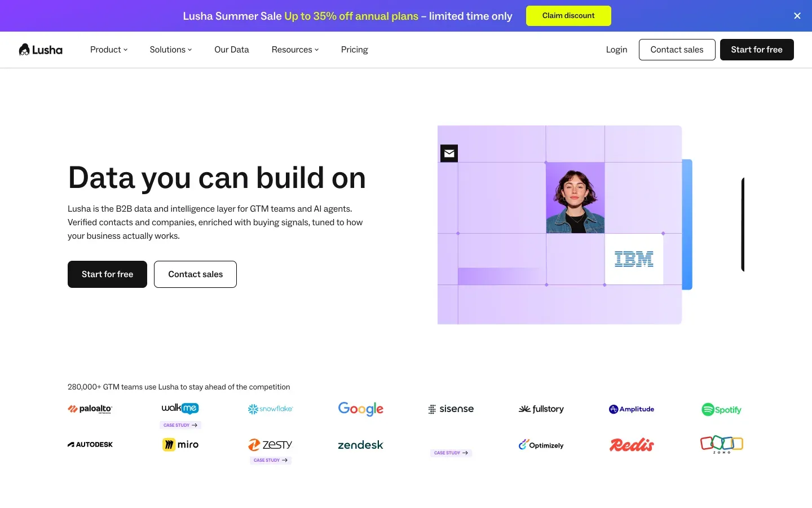Click the Zendesk logo
This screenshot has width=812, height=508.
click(361, 445)
